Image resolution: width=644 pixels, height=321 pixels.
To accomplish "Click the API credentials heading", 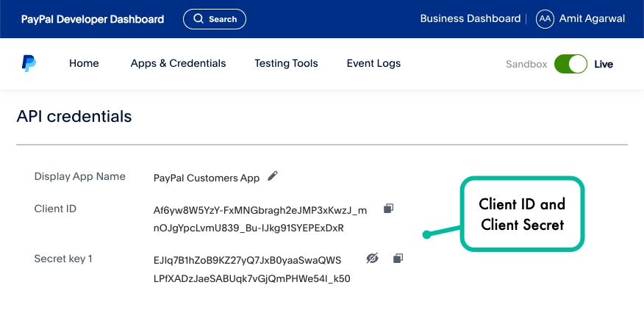I will click(x=74, y=117).
